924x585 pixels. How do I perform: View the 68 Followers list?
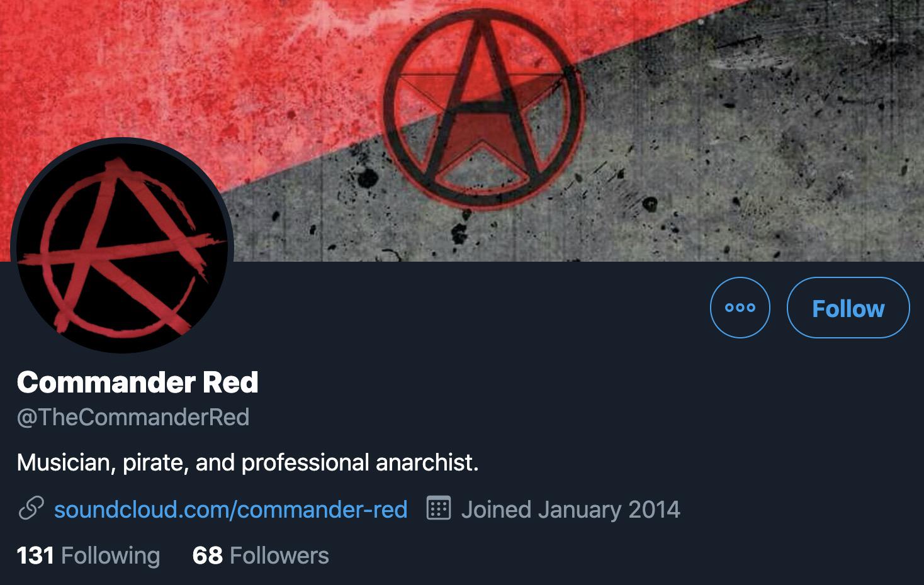coord(261,555)
